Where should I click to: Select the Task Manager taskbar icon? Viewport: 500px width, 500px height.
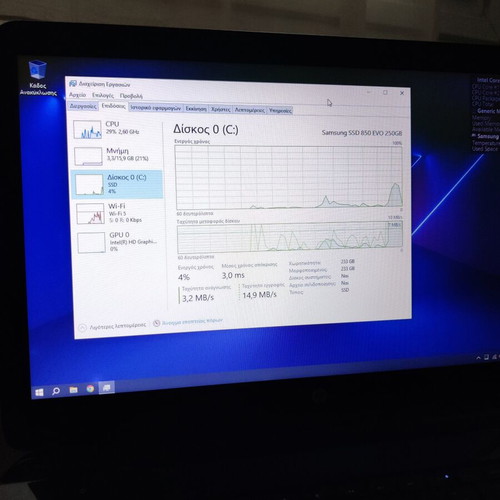[x=107, y=387]
